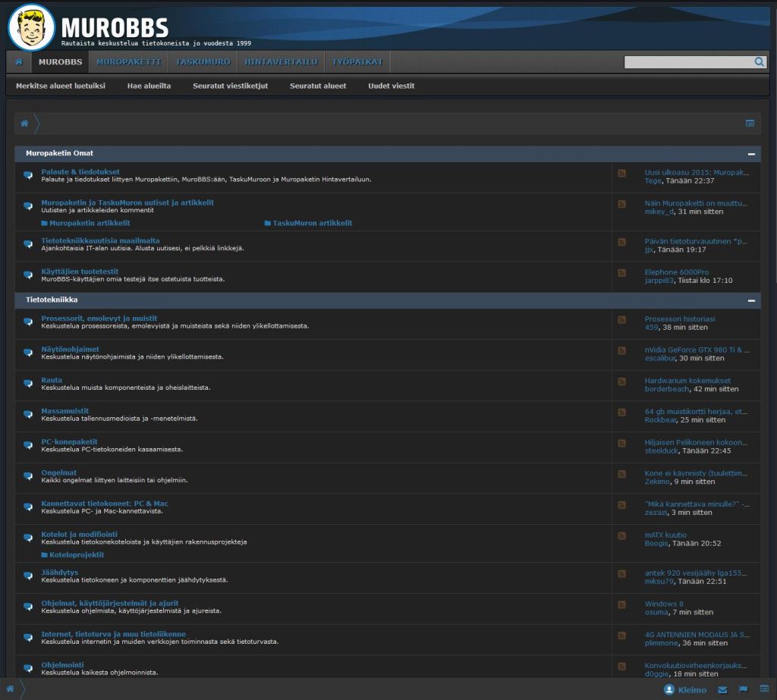The image size is (777, 700).
Task: Select Merkitse alueet luetuiksi
Action: click(61, 86)
